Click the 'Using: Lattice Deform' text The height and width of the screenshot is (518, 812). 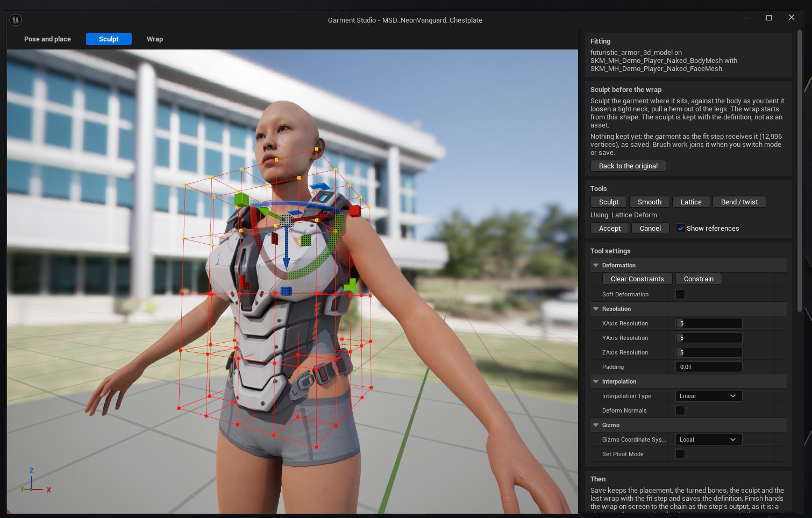click(624, 215)
